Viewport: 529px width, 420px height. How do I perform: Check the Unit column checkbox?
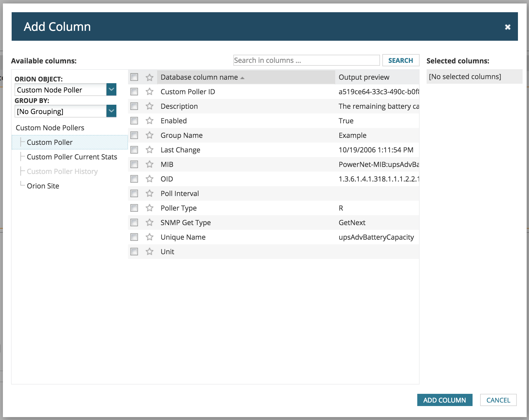(134, 252)
